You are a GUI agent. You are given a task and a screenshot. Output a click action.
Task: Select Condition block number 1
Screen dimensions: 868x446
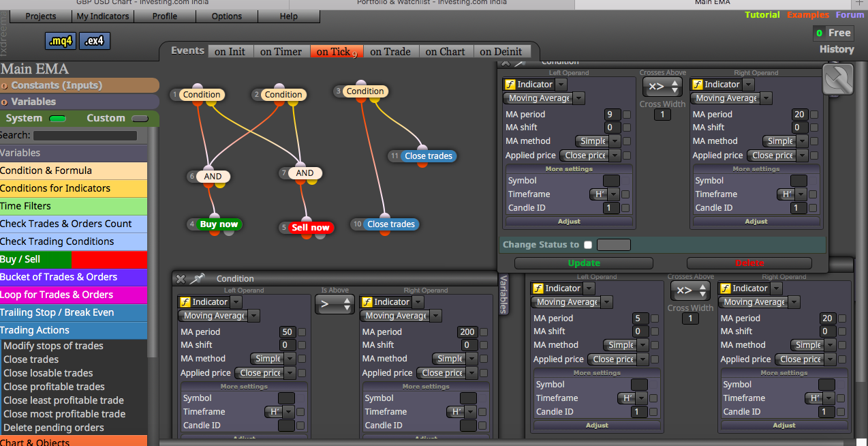tap(201, 95)
